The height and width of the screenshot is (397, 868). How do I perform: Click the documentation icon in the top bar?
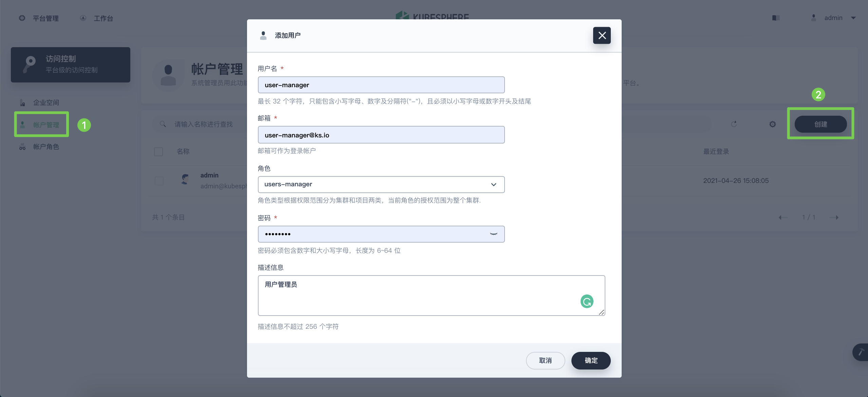(776, 18)
